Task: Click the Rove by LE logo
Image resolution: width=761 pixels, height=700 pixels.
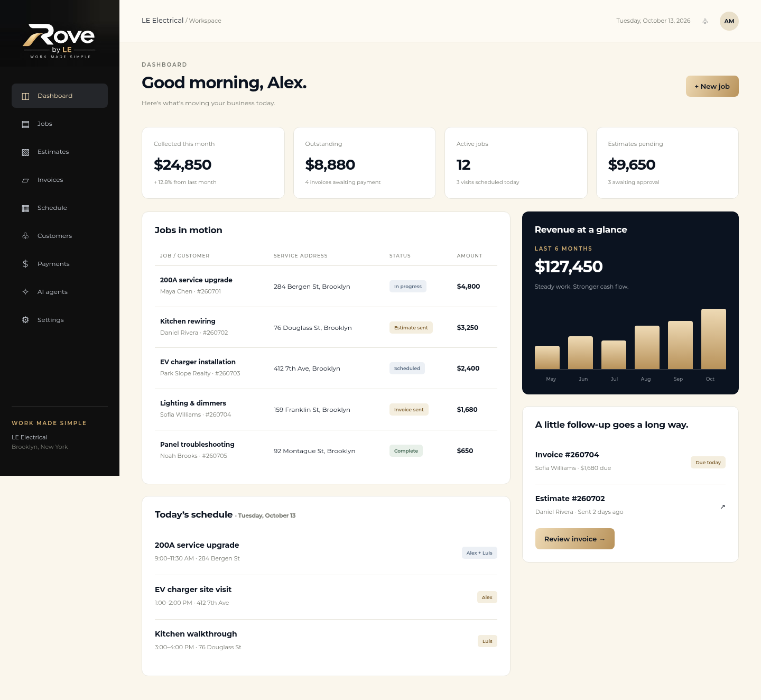Action: coord(59,41)
